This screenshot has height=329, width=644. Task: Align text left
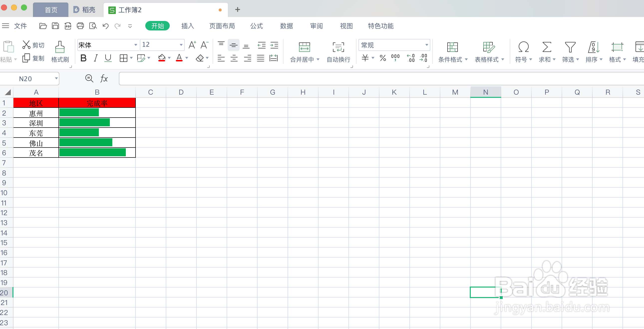point(221,58)
